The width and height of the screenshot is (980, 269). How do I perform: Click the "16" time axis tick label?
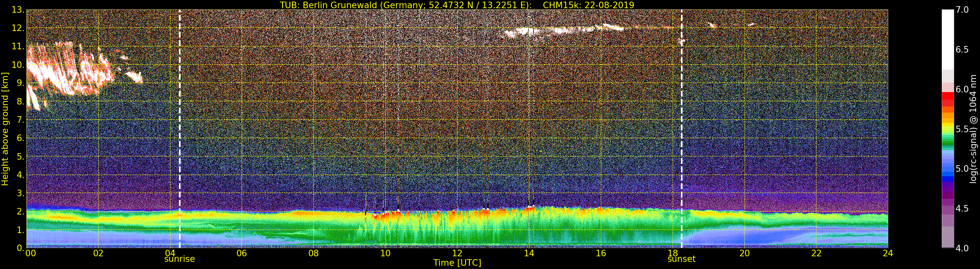[x=601, y=253]
